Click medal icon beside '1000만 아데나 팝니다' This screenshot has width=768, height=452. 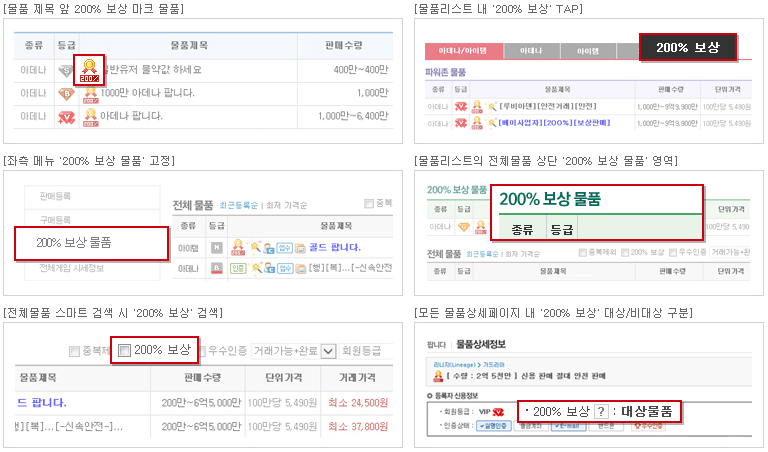click(x=90, y=94)
